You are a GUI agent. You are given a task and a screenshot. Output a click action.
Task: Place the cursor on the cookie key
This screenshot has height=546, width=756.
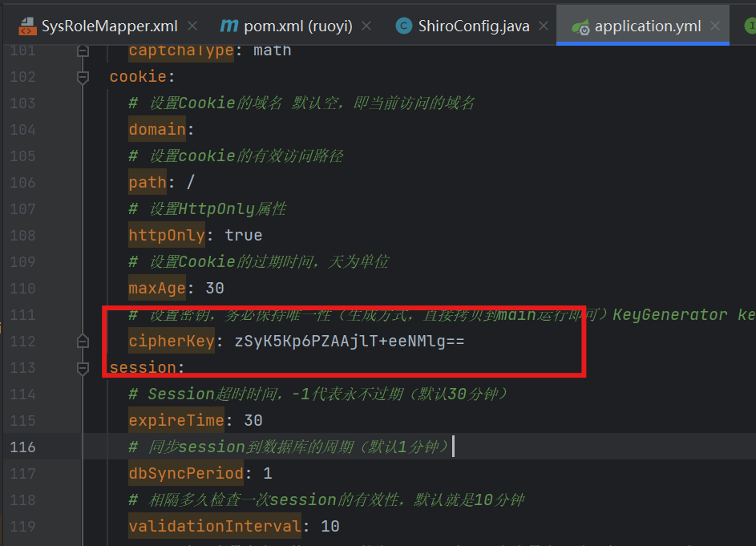click(138, 77)
